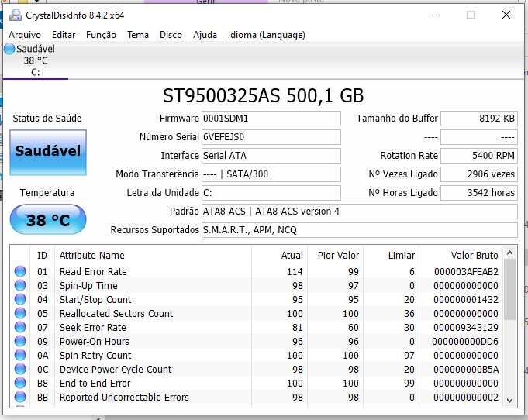Click status orb of Spin-Up Time row

pos(20,285)
